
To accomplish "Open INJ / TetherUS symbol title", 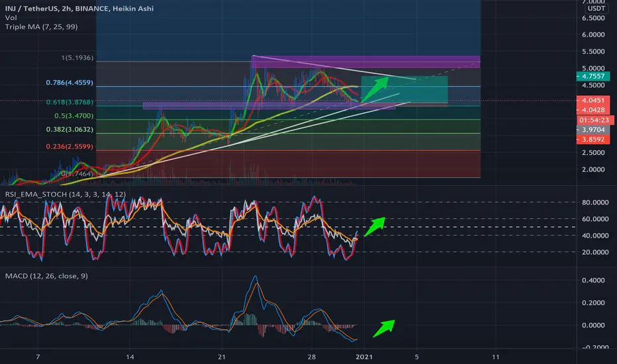I will click(x=79, y=8).
